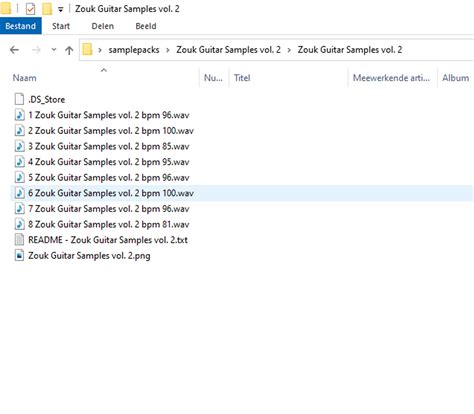474x414 pixels.
Task: Select "4 Zouk Guitar Samples vol. 2 bpm 95.wav"
Action: pos(109,162)
